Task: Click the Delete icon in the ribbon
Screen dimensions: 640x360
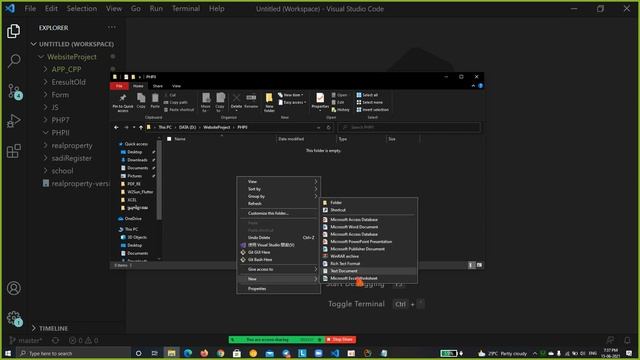Action: pos(236,101)
